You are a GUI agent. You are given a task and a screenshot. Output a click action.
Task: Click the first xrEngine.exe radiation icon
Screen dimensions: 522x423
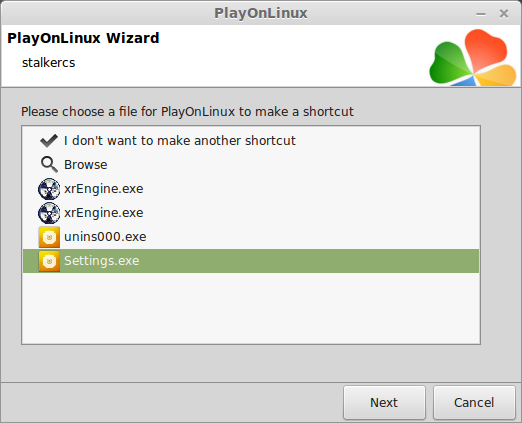coord(49,189)
